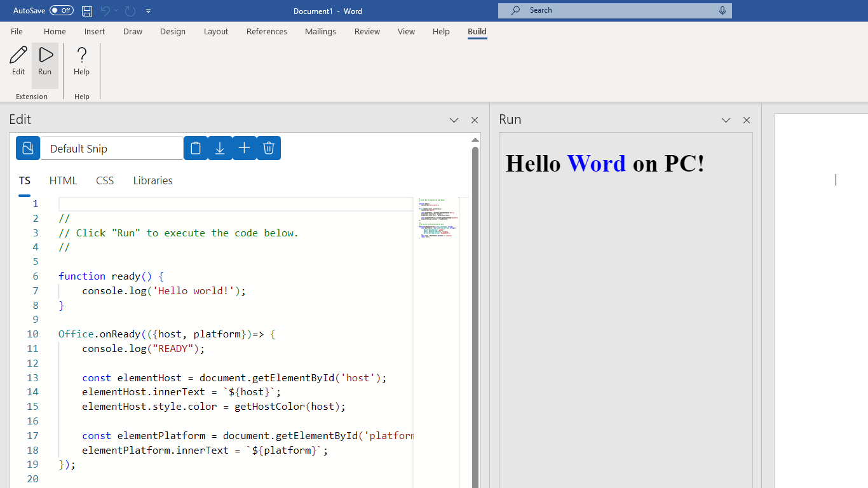
Task: Delete the snippet with trash icon
Action: point(269,148)
